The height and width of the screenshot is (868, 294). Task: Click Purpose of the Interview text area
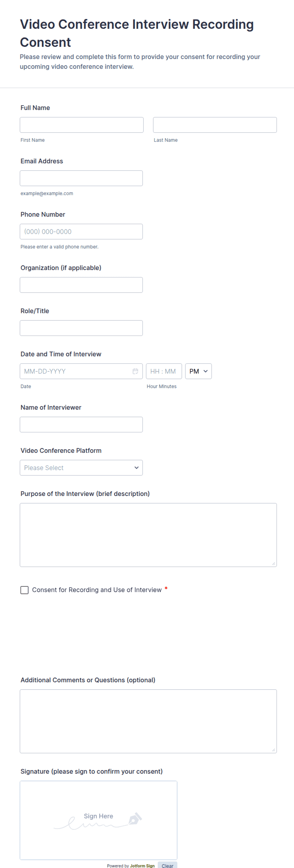click(148, 535)
